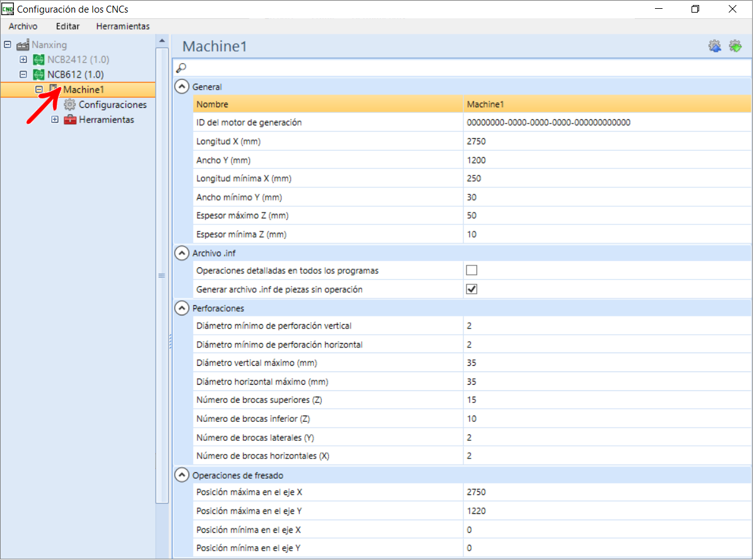754x560 pixels.
Task: Click Número de brocas laterales (Y) value
Action: click(607, 438)
